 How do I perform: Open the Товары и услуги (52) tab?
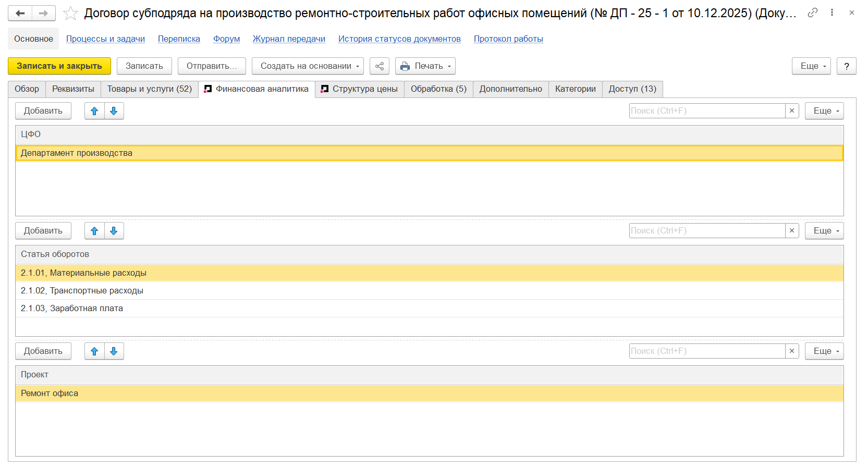[x=149, y=89]
